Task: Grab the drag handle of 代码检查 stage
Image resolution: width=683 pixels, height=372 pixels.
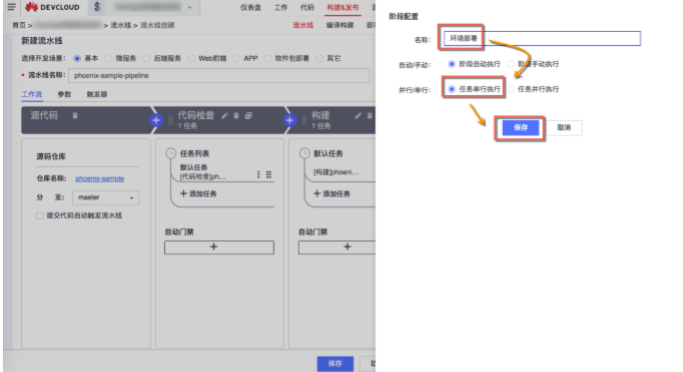Action: (170, 120)
